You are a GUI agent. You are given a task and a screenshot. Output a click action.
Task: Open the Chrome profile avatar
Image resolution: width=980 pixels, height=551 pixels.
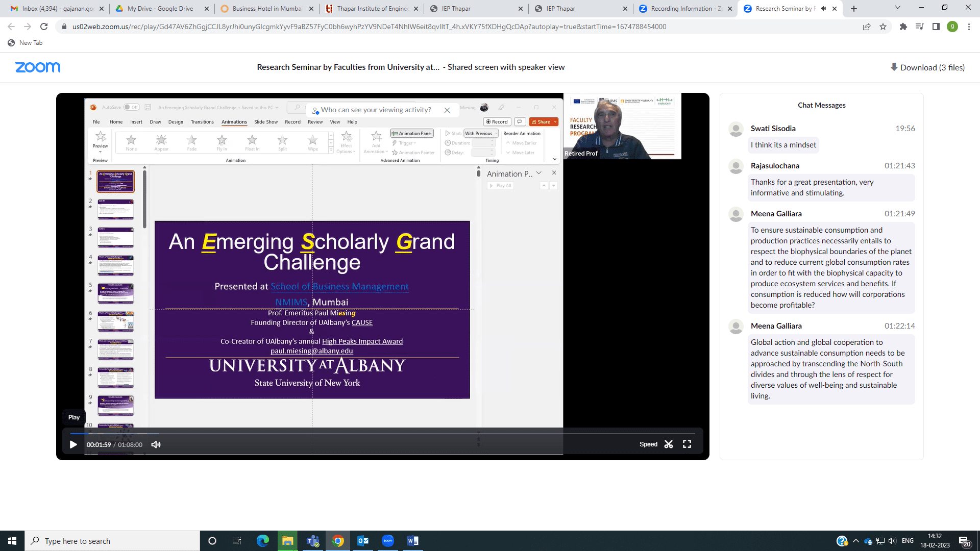(x=952, y=27)
